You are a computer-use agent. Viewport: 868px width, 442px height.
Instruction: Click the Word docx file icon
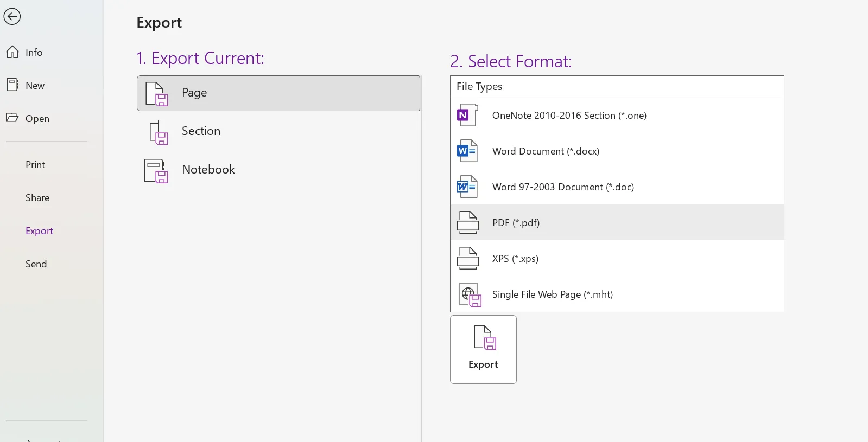click(x=467, y=151)
